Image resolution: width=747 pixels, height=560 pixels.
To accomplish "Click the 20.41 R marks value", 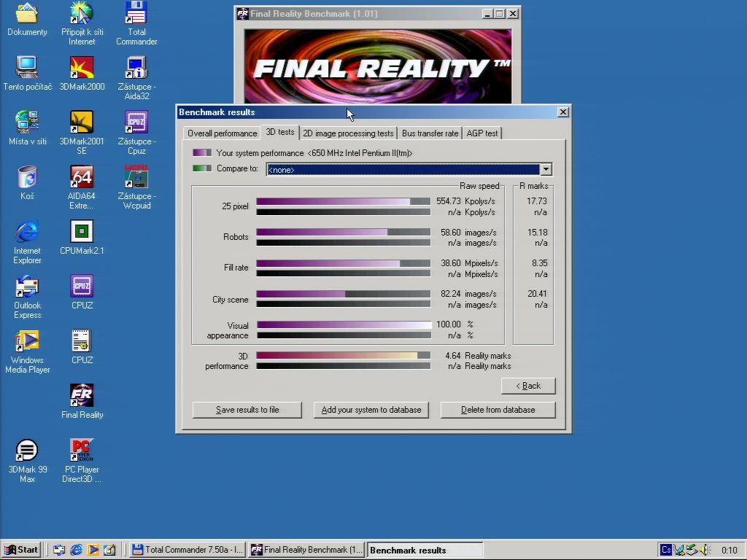I will pyautogui.click(x=537, y=294).
